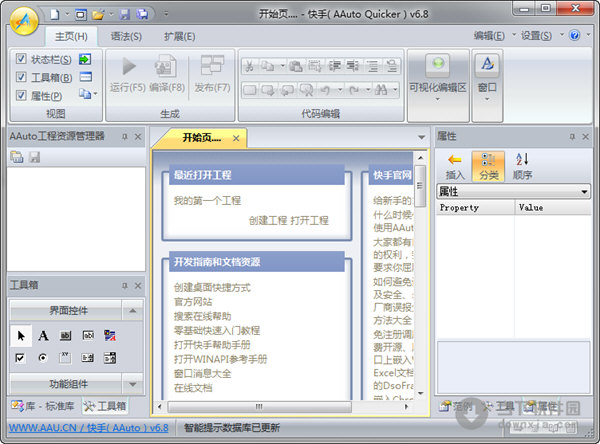Select the 开始页.... document tab
The width and height of the screenshot is (600, 444).
click(202, 138)
